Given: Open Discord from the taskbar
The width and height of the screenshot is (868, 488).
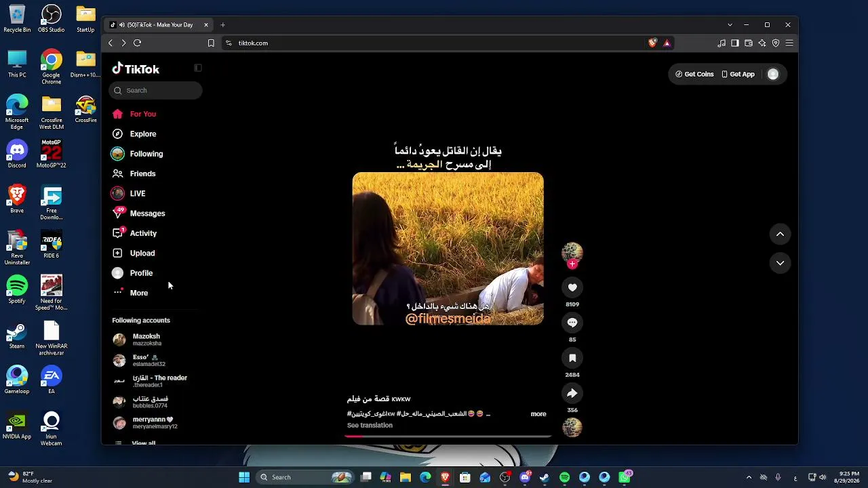Looking at the screenshot, I should tap(525, 477).
